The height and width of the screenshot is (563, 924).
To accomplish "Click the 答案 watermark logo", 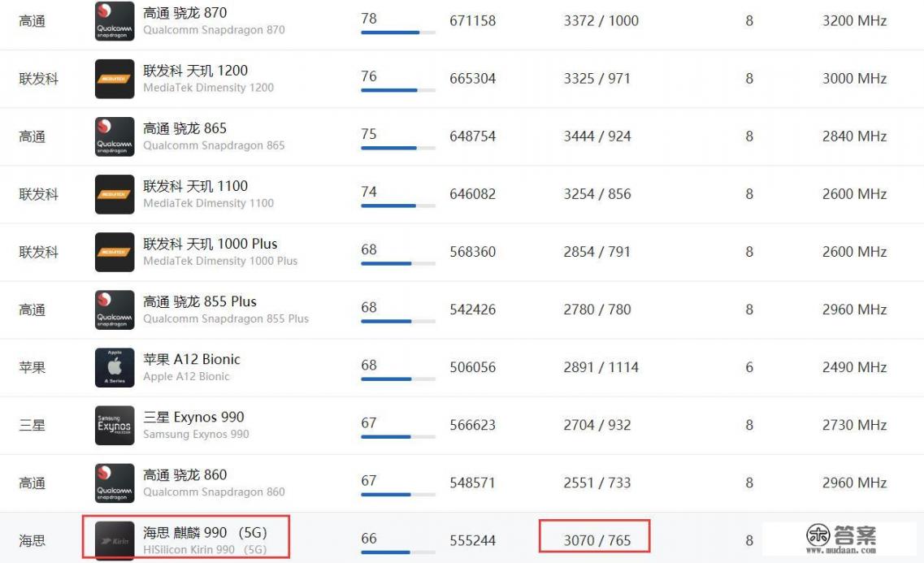I will tap(841, 536).
